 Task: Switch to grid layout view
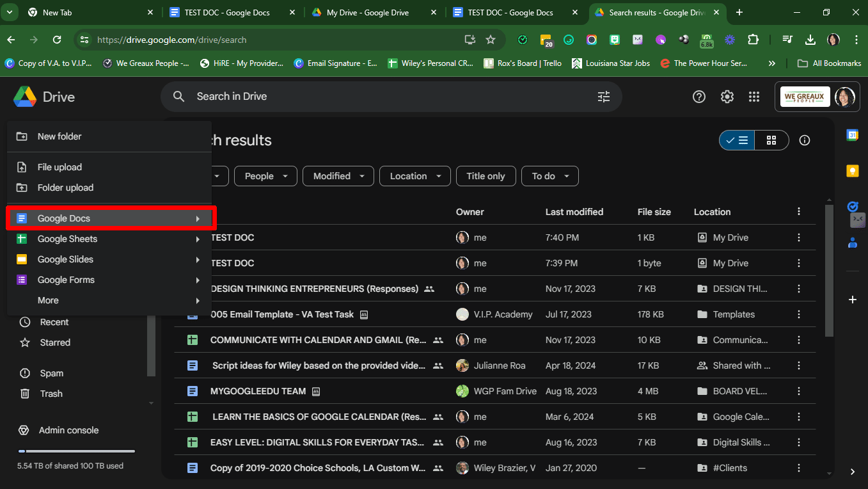pos(771,140)
